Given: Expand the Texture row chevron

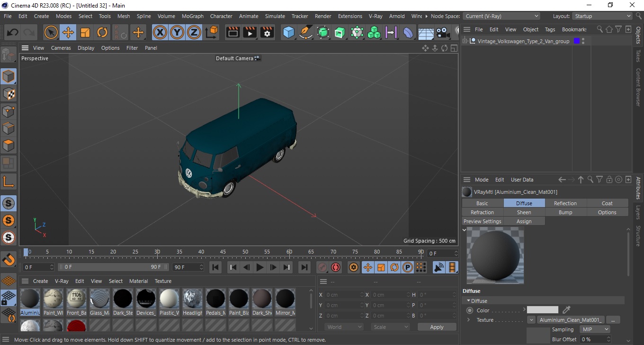Looking at the screenshot, I should 468,320.
